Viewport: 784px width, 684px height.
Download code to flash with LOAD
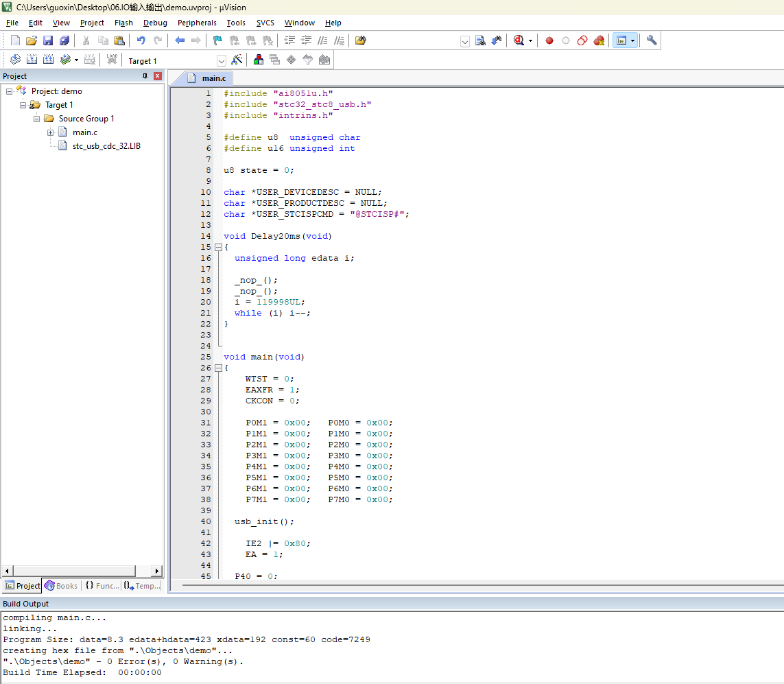tap(112, 60)
